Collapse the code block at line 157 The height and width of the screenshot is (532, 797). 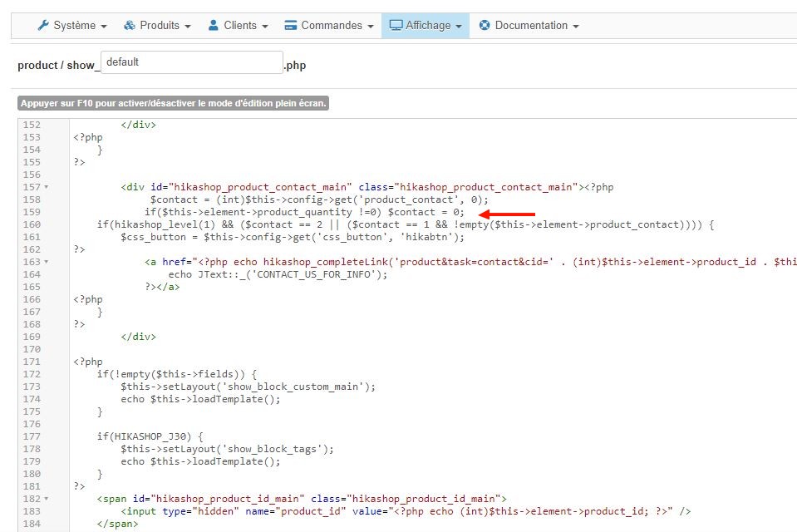[x=46, y=188]
